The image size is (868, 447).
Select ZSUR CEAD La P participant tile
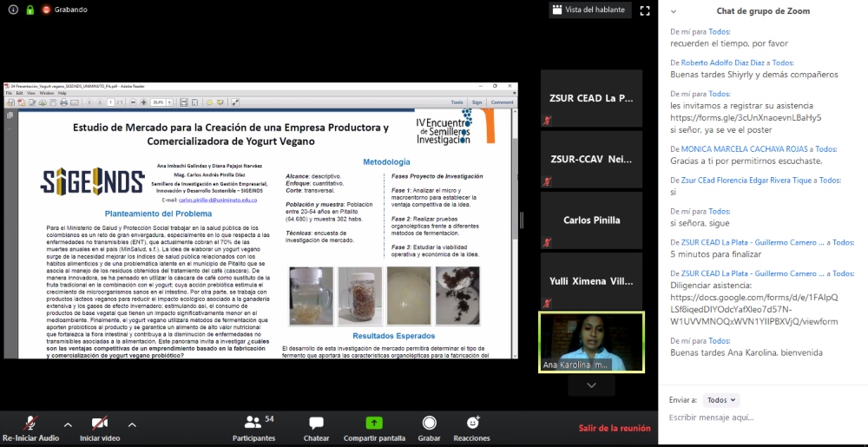591,98
